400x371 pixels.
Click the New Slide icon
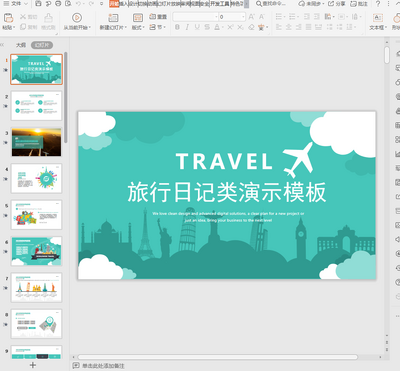113,18
